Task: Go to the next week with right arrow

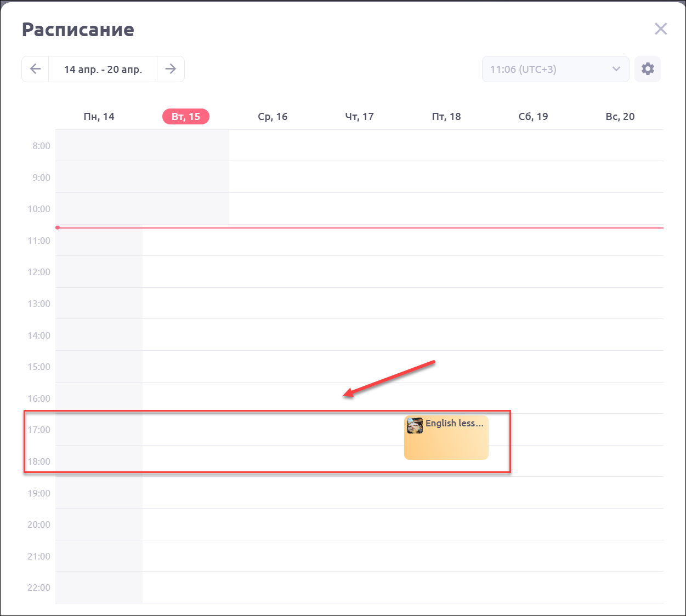Action: 171,69
